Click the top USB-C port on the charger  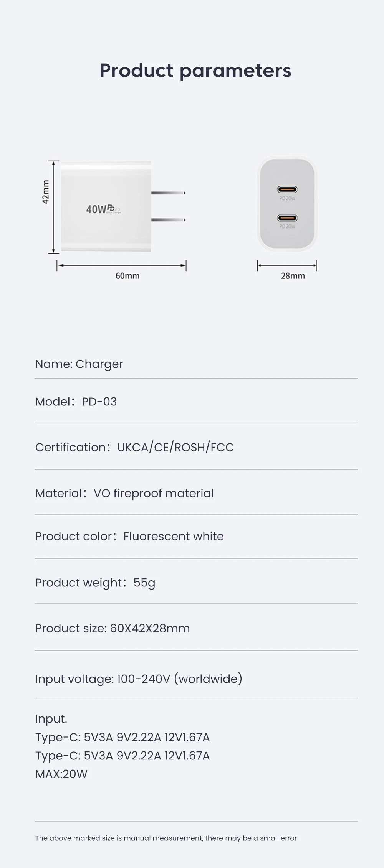287,189
